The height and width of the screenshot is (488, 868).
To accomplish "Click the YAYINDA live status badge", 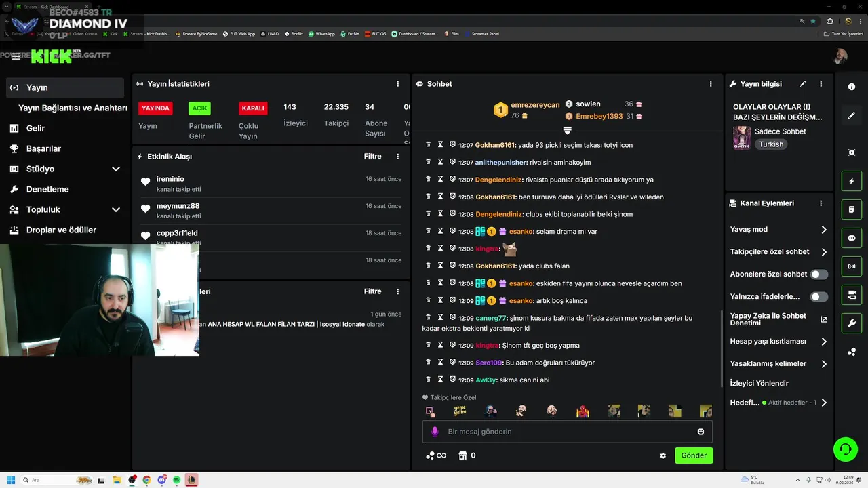I will 155,108.
